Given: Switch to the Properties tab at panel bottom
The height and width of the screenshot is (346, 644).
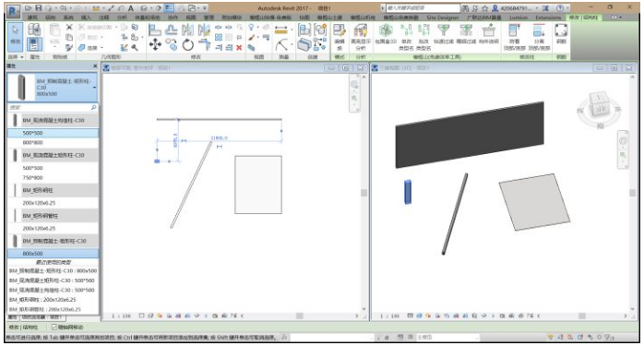Looking at the screenshot, I should tap(13, 316).
